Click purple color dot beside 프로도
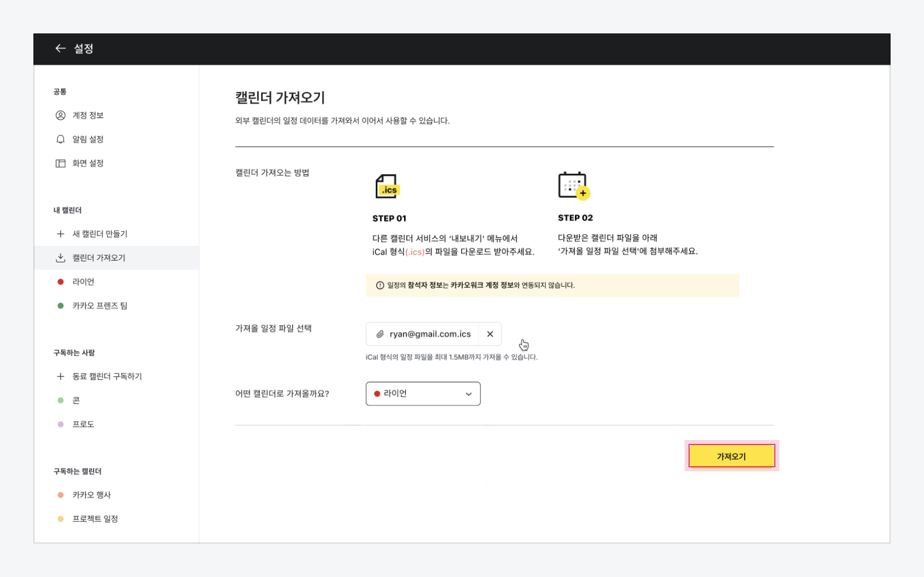This screenshot has width=924, height=577. pos(61,424)
